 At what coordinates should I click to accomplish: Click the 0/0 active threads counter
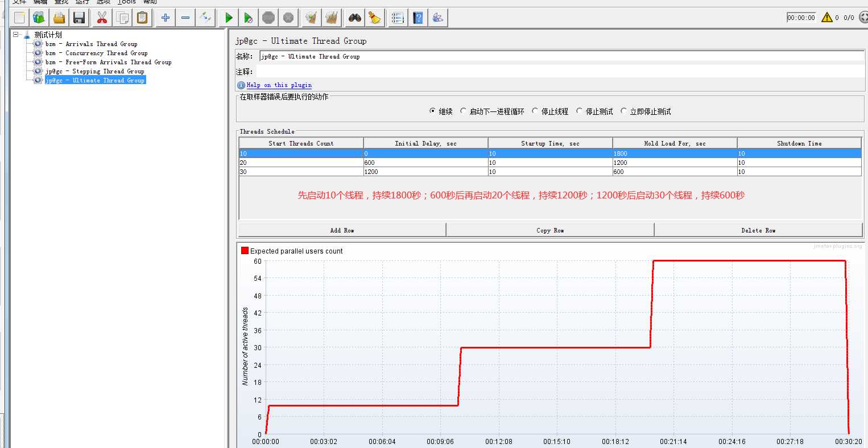[x=849, y=18]
